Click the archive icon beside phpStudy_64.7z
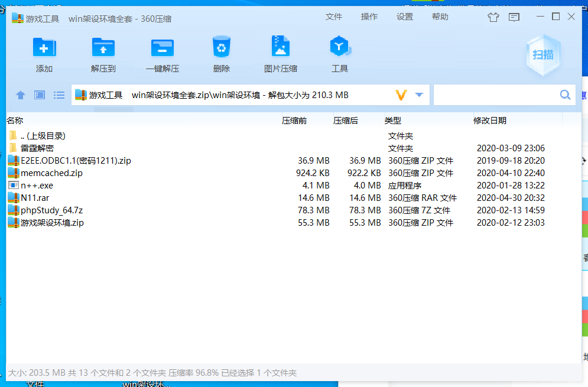588x387 pixels. coord(14,210)
